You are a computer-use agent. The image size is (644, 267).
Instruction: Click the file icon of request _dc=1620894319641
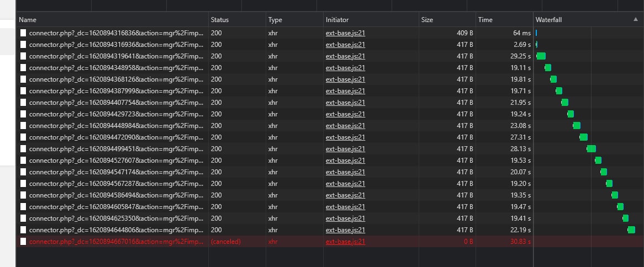click(x=23, y=56)
